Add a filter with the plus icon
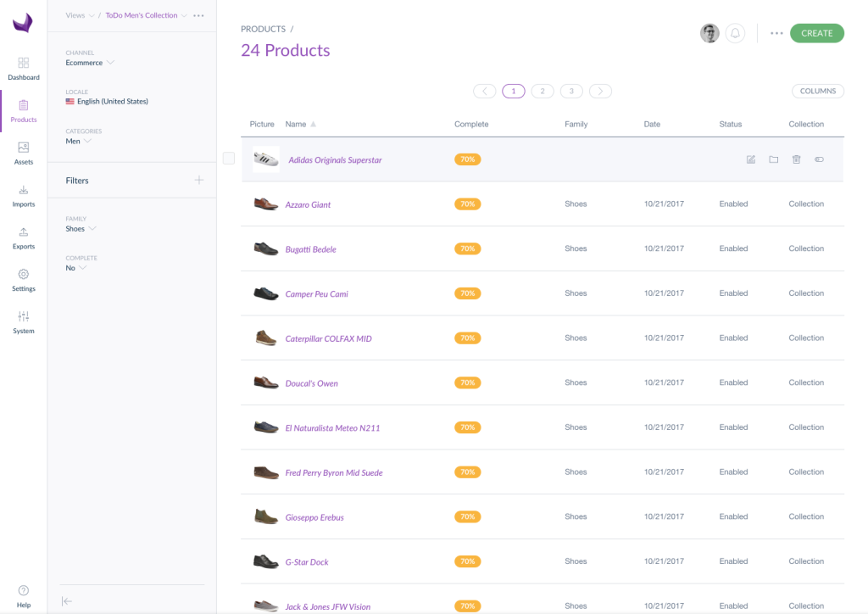868x614 pixels. (199, 180)
